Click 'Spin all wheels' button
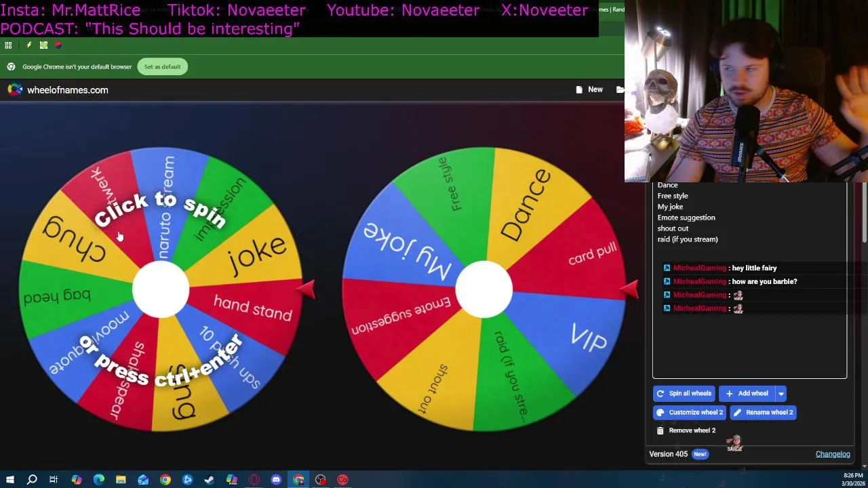The width and height of the screenshot is (868, 488). [684, 393]
